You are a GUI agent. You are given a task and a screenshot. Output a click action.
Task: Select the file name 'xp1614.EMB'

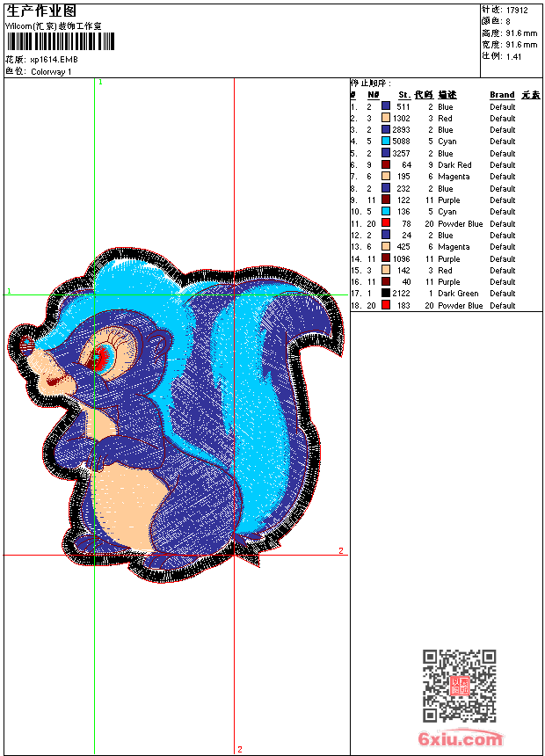(x=54, y=60)
